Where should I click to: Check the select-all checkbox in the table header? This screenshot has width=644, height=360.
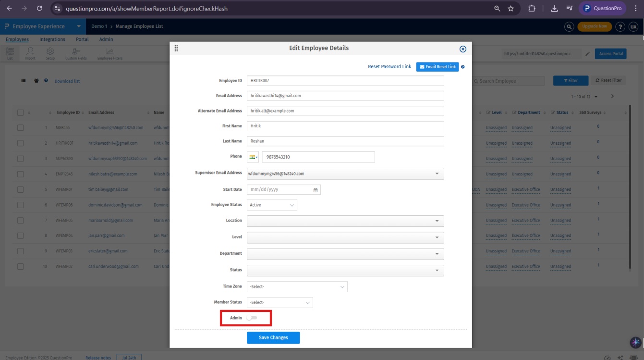pos(20,112)
